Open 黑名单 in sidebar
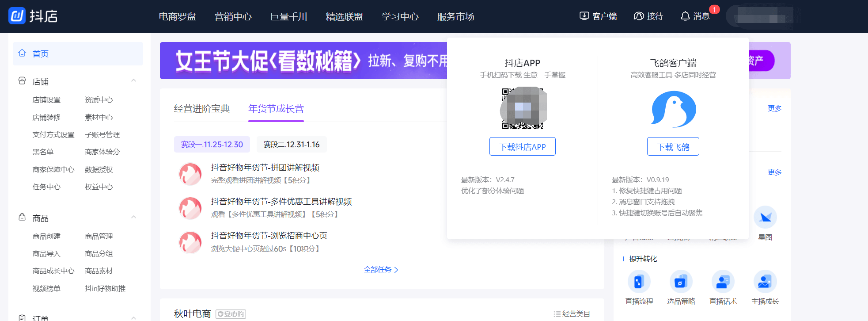Image resolution: width=868 pixels, height=321 pixels. pos(43,152)
